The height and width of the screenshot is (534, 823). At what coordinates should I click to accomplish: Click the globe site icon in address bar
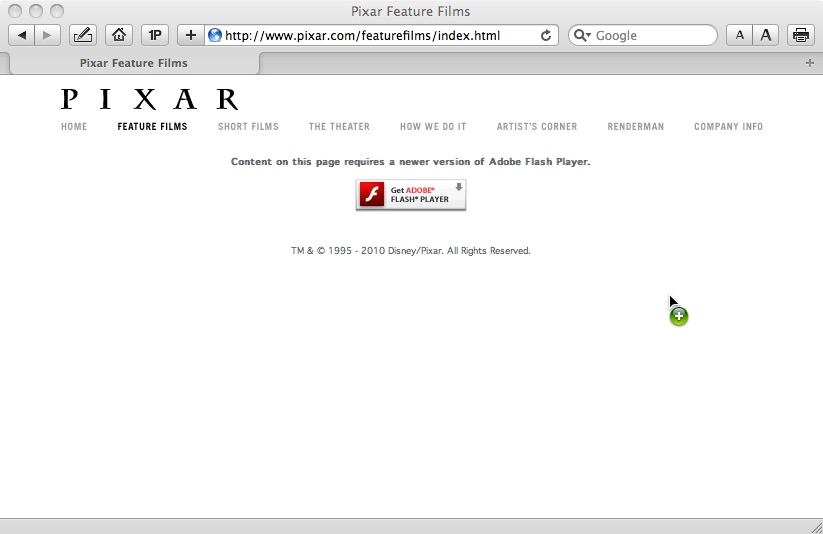tap(215, 35)
